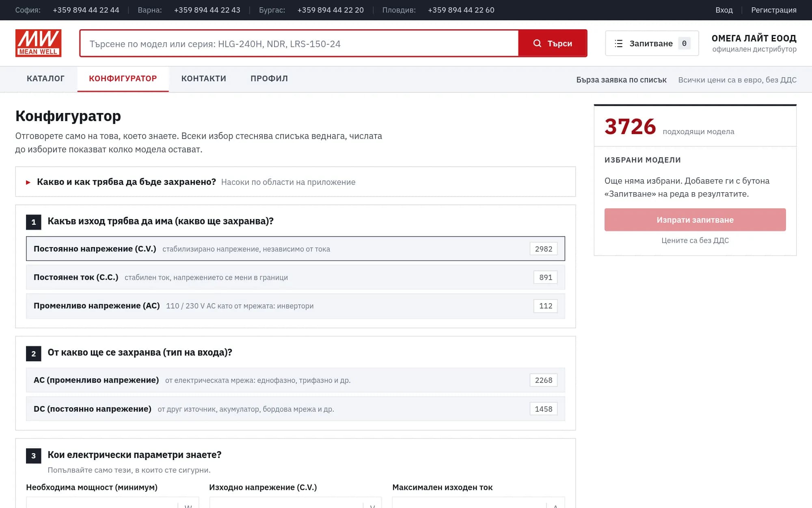Image resolution: width=812 pixels, height=508 pixels.
Task: Switch to the КОНФИГУРАТОР tab
Action: 123,79
